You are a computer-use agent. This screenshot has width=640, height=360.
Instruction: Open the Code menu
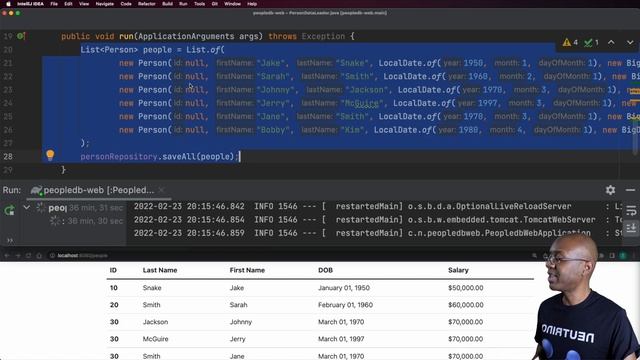pos(126,4)
